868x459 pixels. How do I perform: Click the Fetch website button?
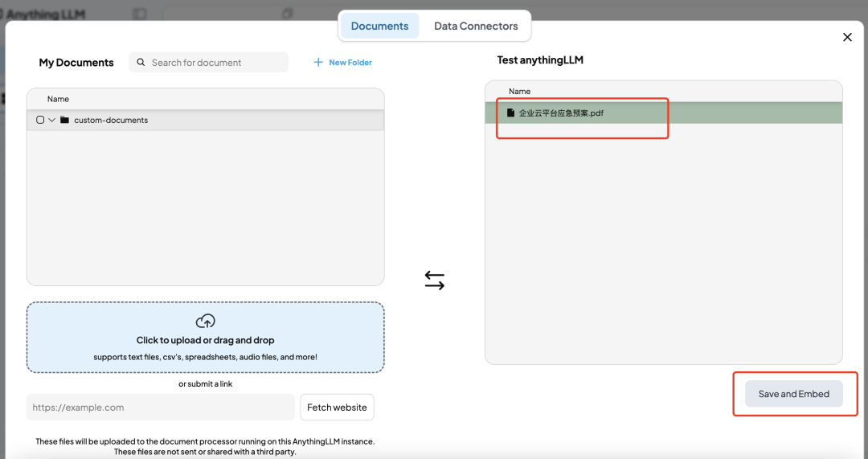pyautogui.click(x=337, y=408)
